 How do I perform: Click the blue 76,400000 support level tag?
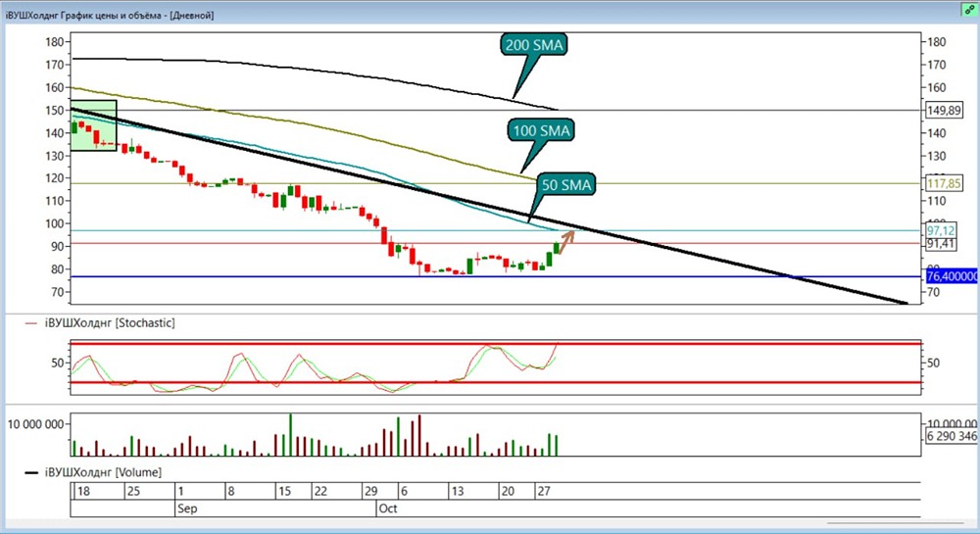953,276
